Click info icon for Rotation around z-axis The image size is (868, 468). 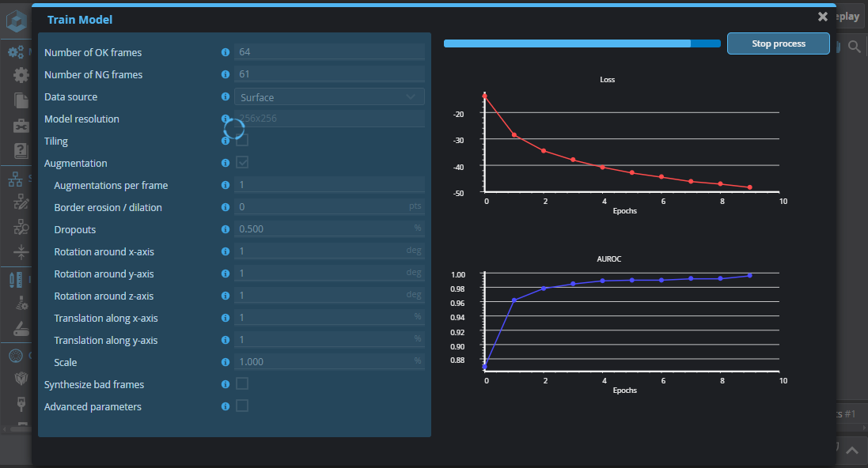pyautogui.click(x=226, y=296)
